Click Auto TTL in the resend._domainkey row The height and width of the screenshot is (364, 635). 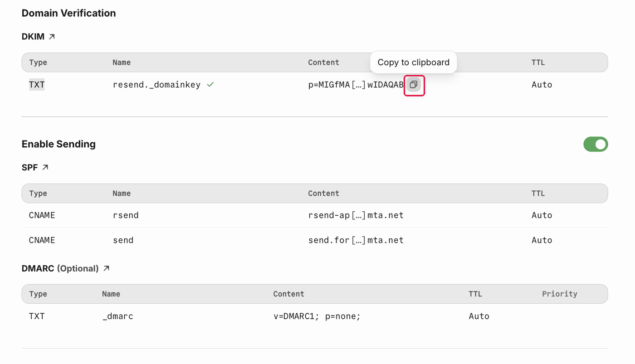coord(542,85)
